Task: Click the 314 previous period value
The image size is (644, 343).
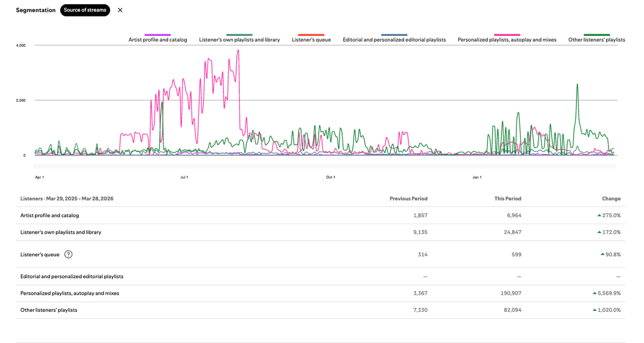Action: 423,255
